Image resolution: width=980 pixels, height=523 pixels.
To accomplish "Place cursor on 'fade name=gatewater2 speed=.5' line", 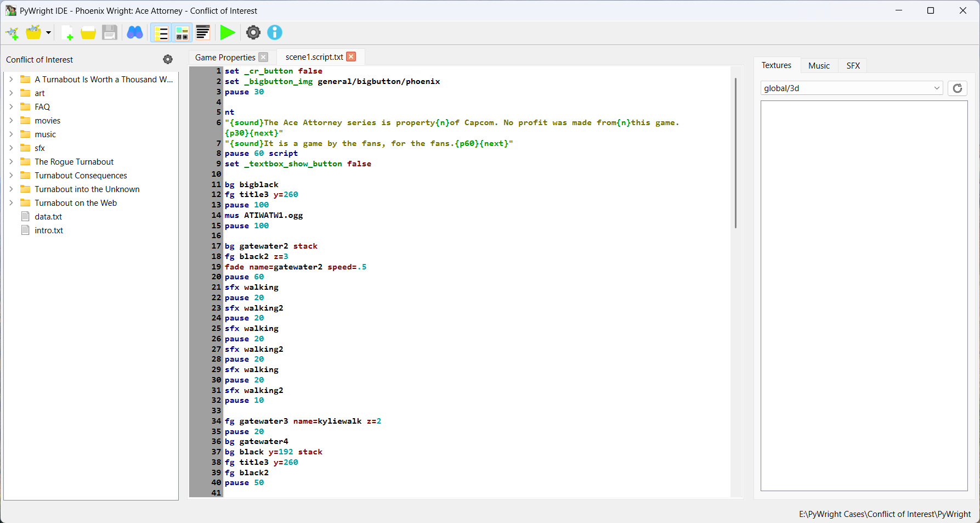I will 296,267.
